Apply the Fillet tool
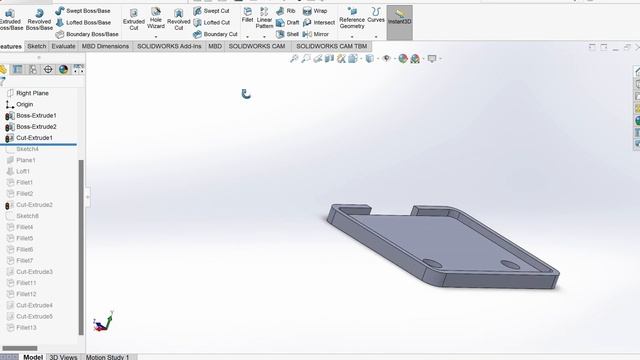The height and width of the screenshot is (360, 640). coord(247,15)
